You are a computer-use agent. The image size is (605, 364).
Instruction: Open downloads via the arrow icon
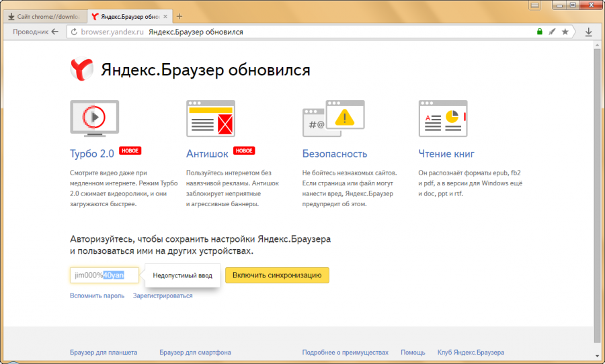coord(588,32)
